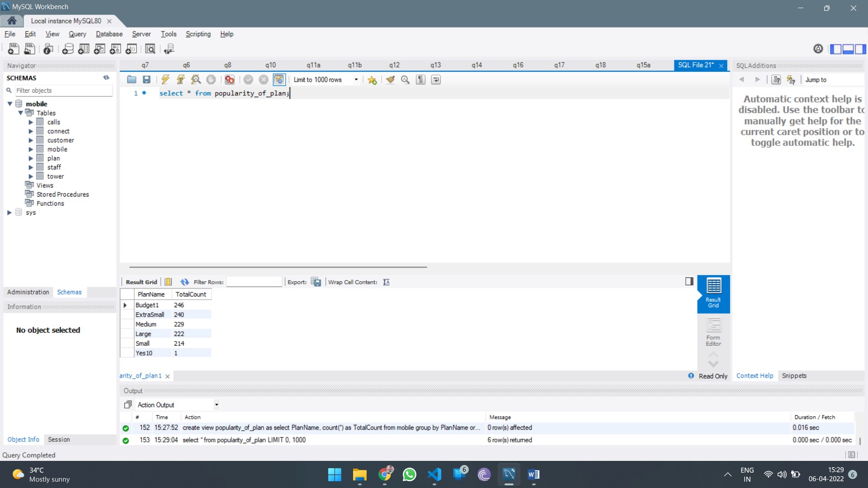Expand the customer table

point(31,140)
